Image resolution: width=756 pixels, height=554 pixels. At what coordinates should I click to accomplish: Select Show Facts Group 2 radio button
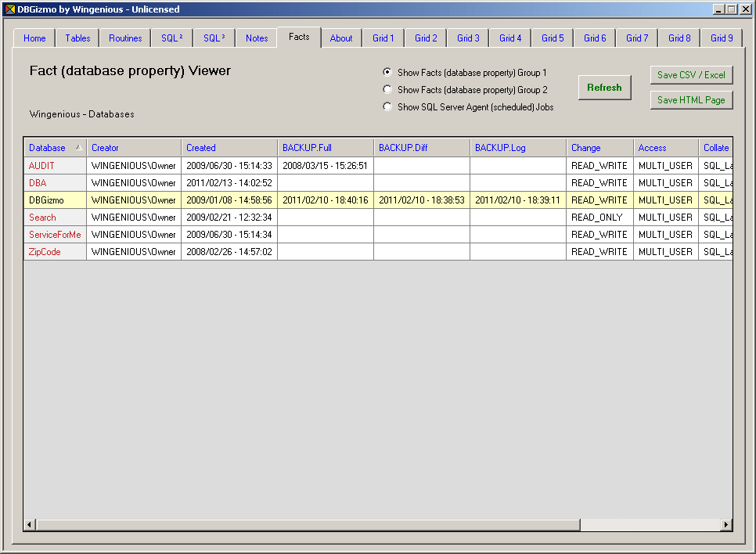tap(387, 90)
